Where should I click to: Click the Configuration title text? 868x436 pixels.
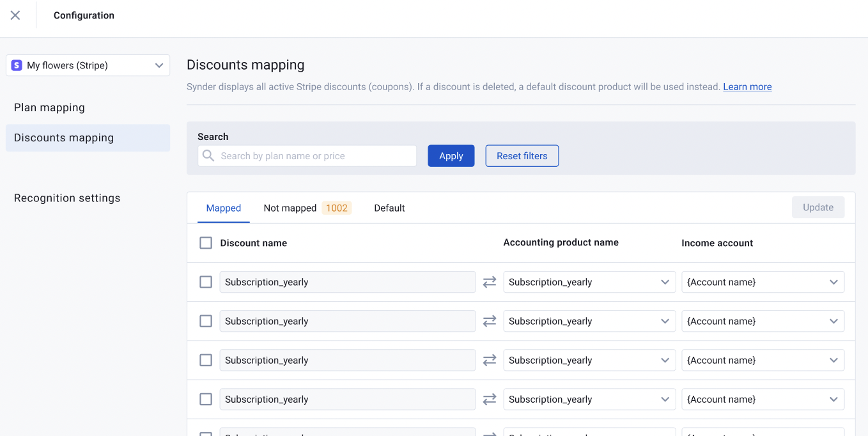pyautogui.click(x=84, y=15)
